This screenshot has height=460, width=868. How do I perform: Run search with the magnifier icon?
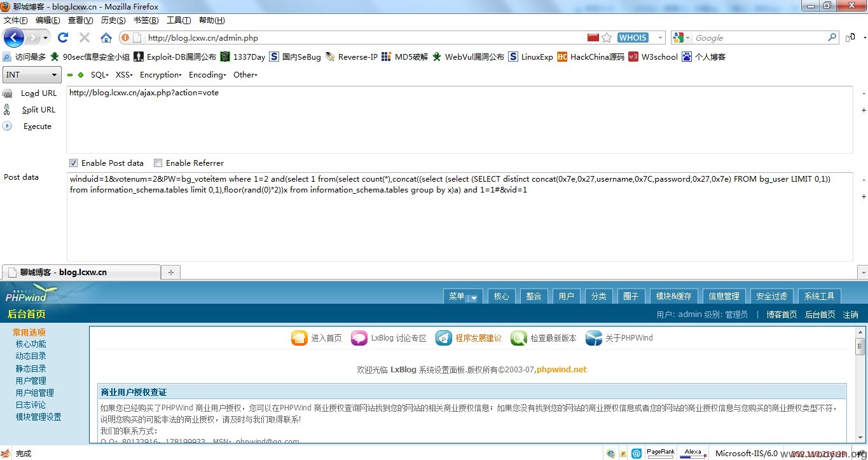click(832, 37)
